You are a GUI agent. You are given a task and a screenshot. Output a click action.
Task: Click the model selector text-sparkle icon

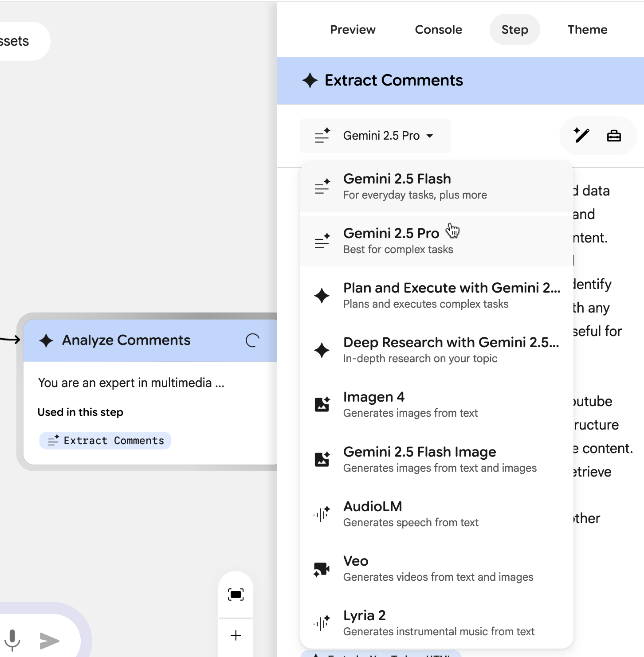[x=322, y=136]
